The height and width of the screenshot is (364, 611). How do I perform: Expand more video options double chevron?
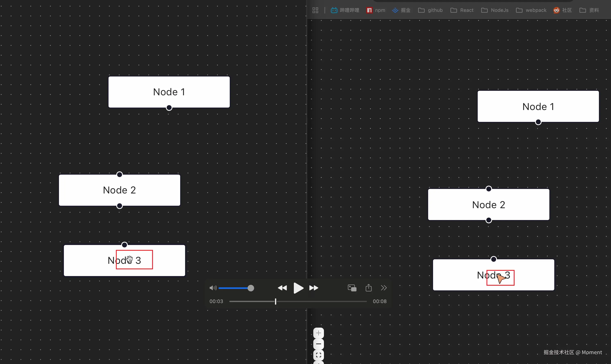[384, 288]
